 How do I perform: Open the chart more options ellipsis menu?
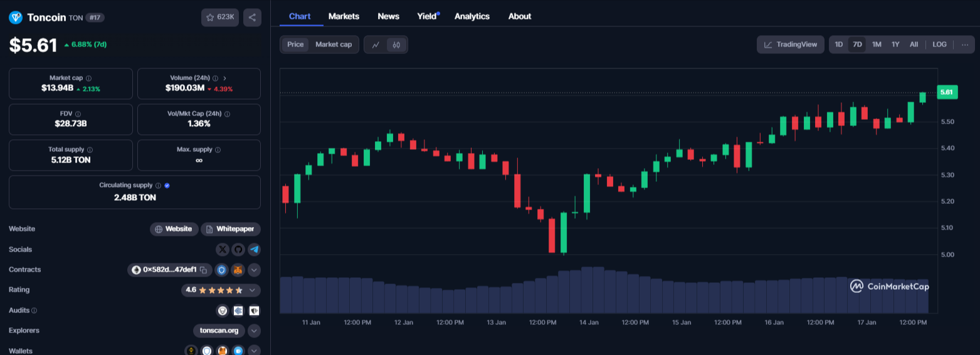pos(964,45)
